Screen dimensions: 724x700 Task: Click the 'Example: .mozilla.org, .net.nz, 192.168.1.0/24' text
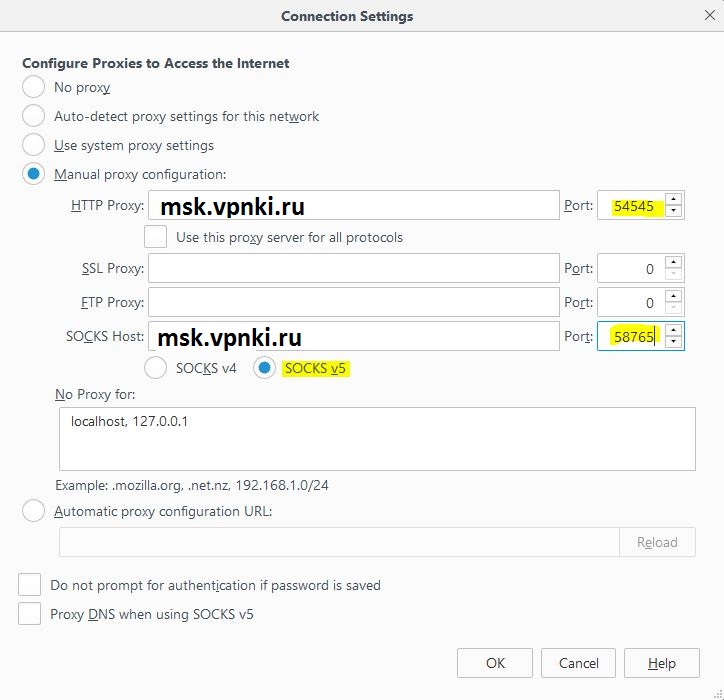(192, 485)
